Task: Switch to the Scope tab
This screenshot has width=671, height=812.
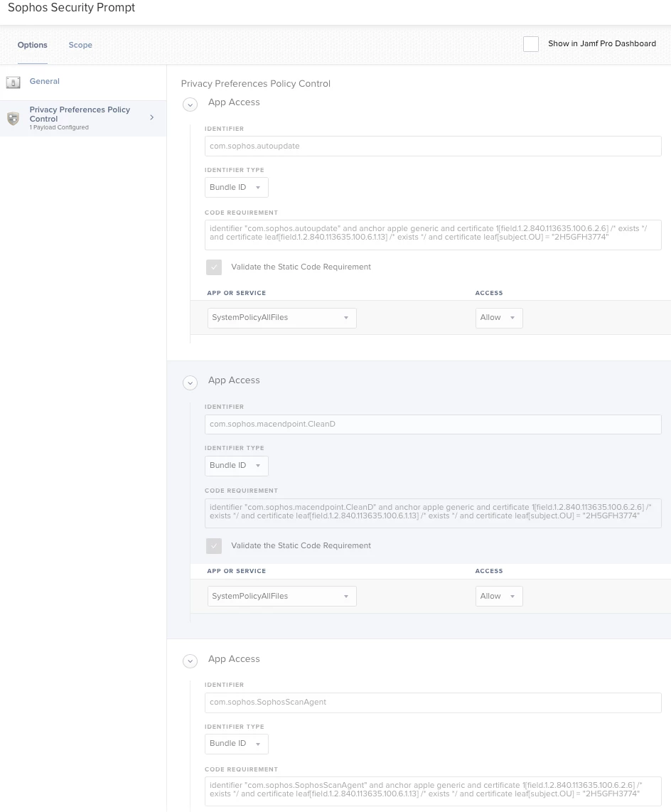Action: click(80, 45)
